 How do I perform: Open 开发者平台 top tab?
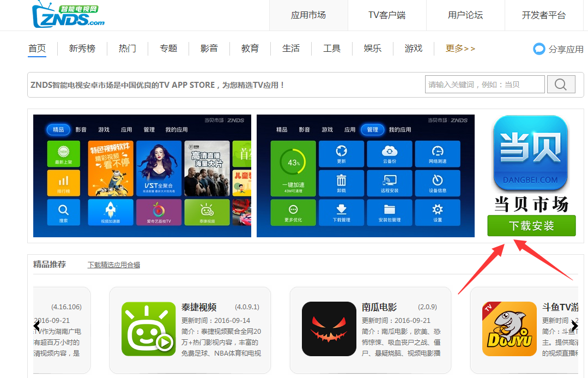pyautogui.click(x=543, y=15)
